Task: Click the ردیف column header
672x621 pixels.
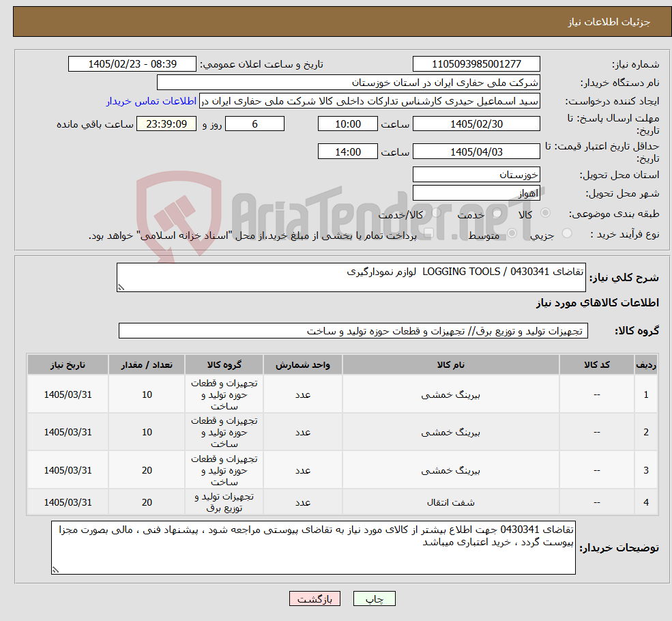Action: pos(646,364)
